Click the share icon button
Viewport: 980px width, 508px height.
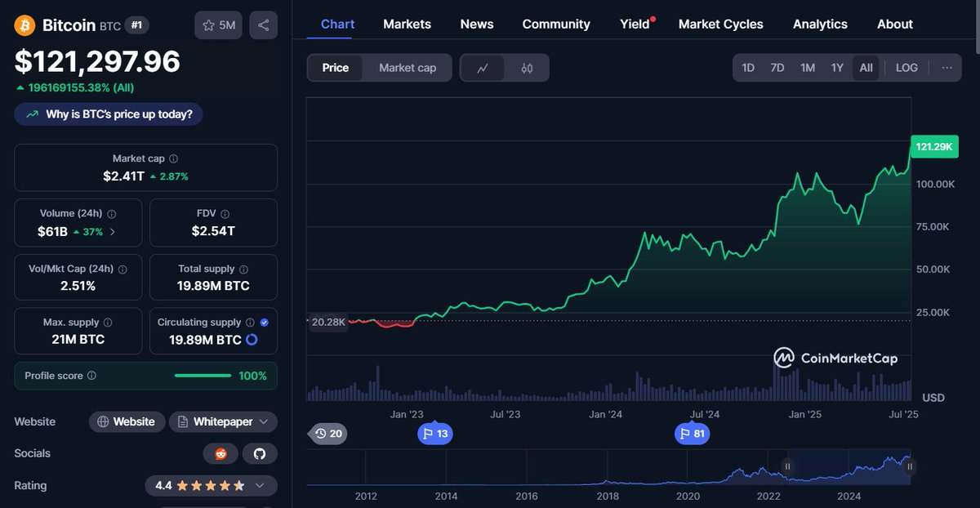click(263, 25)
